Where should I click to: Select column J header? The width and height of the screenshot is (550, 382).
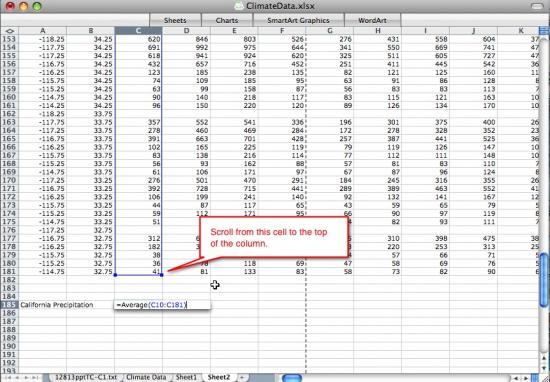pos(474,31)
